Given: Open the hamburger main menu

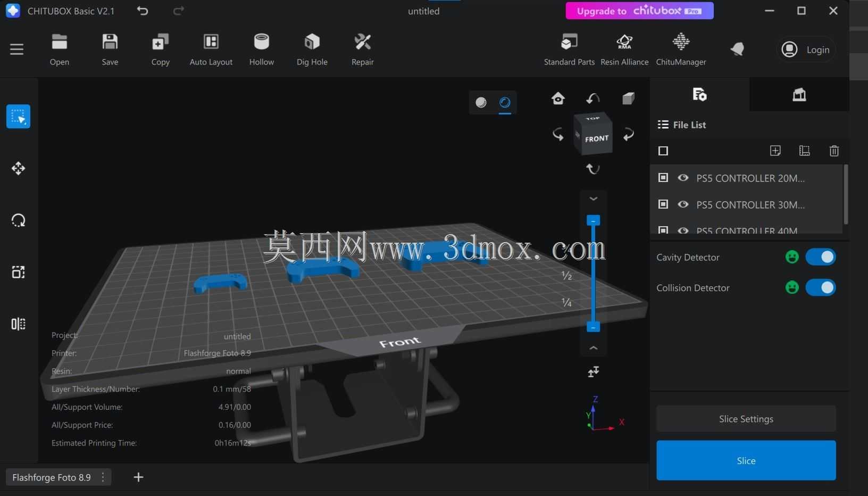Looking at the screenshot, I should (16, 49).
